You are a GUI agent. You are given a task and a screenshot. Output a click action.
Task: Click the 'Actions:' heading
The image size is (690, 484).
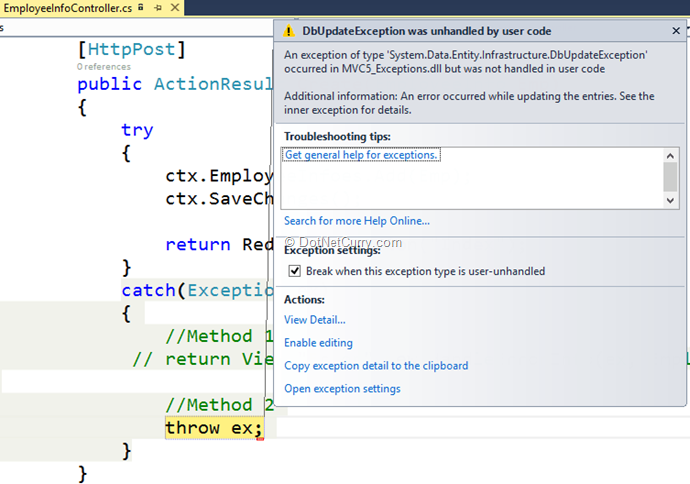click(x=304, y=300)
